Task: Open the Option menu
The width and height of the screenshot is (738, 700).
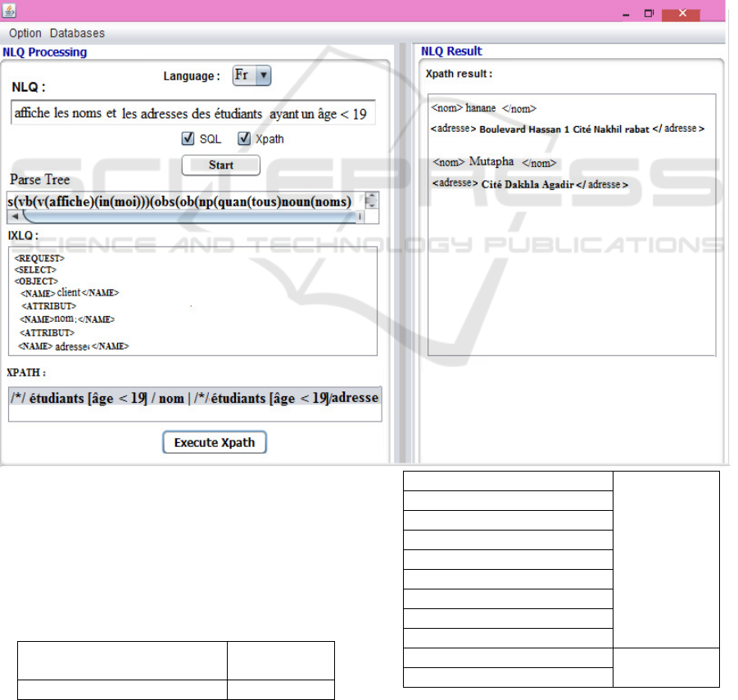Action: point(25,34)
